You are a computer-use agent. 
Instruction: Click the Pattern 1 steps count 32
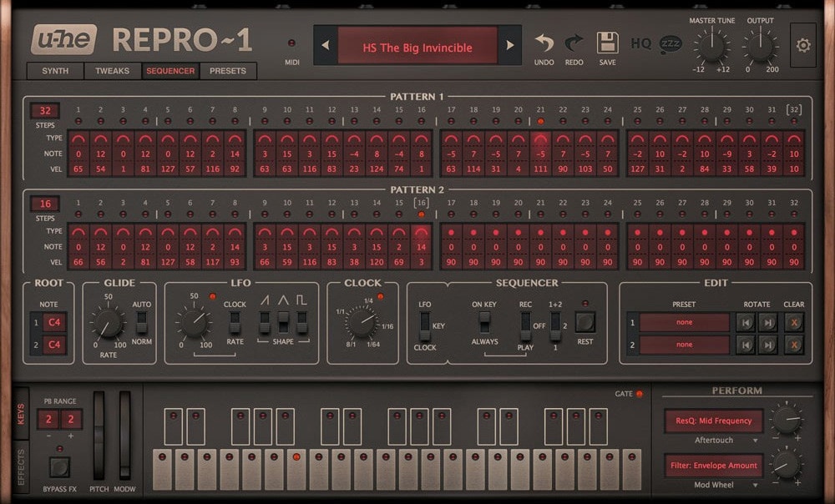45,111
